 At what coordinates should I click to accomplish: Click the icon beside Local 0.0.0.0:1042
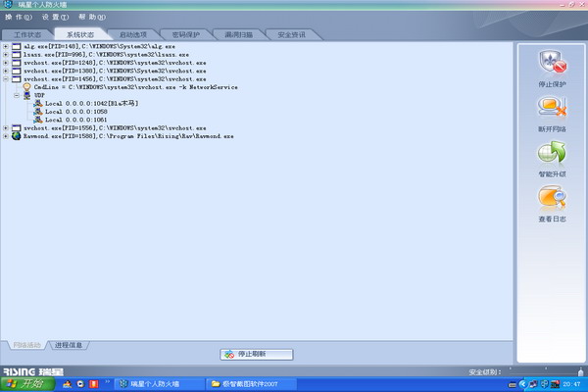click(x=38, y=103)
